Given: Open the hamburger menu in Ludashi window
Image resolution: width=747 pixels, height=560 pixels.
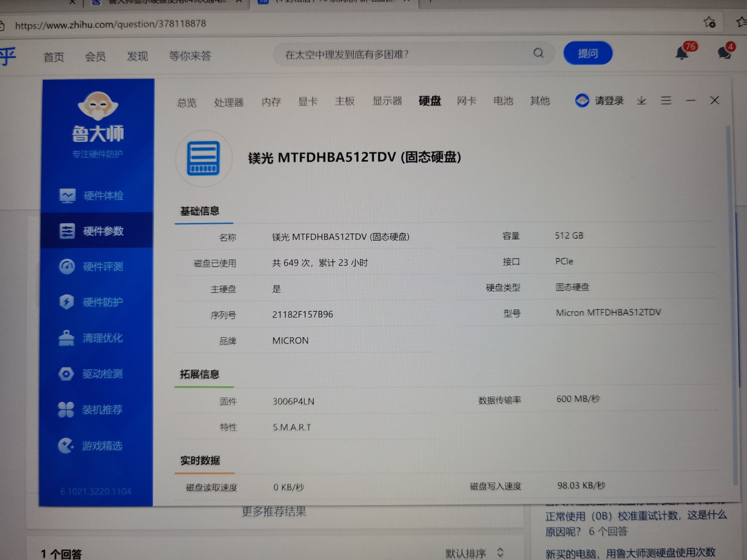Looking at the screenshot, I should point(666,100).
